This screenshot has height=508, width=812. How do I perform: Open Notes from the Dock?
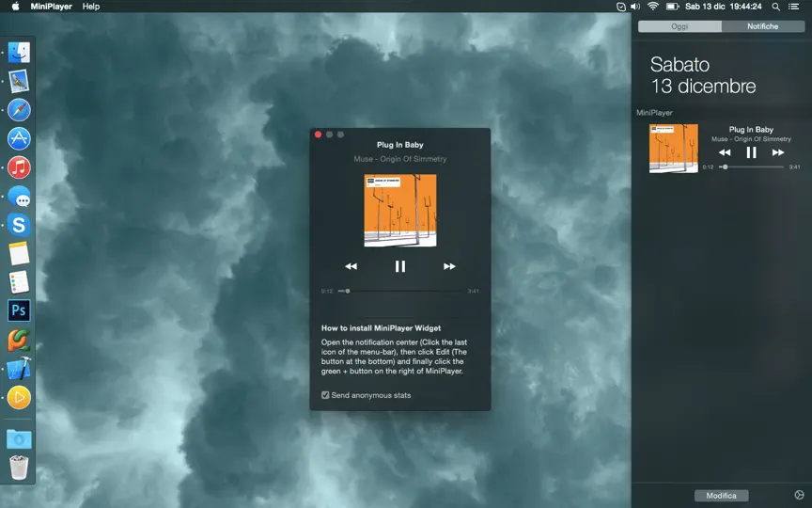pyautogui.click(x=19, y=253)
